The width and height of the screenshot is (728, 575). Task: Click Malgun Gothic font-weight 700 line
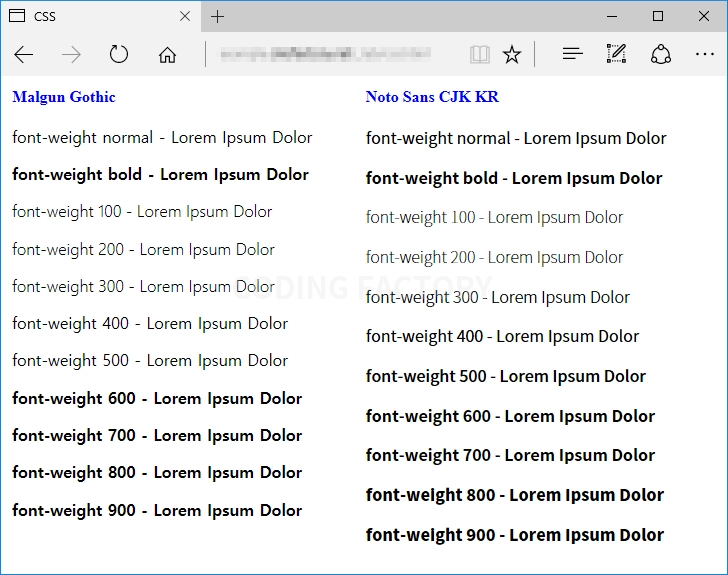157,436
